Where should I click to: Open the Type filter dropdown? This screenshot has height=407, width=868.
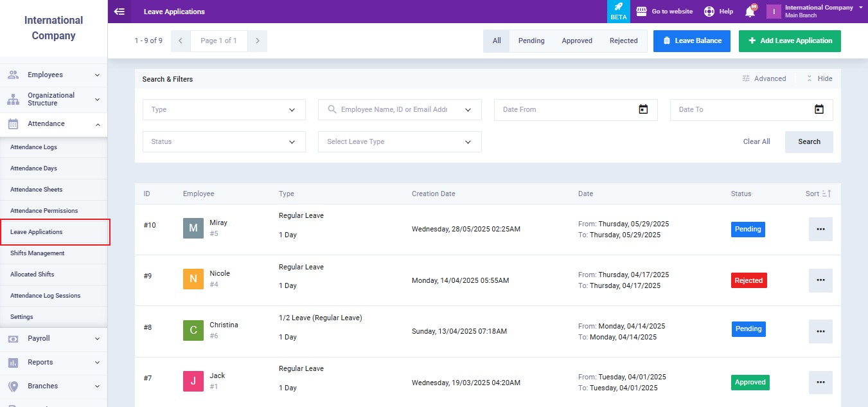click(224, 109)
